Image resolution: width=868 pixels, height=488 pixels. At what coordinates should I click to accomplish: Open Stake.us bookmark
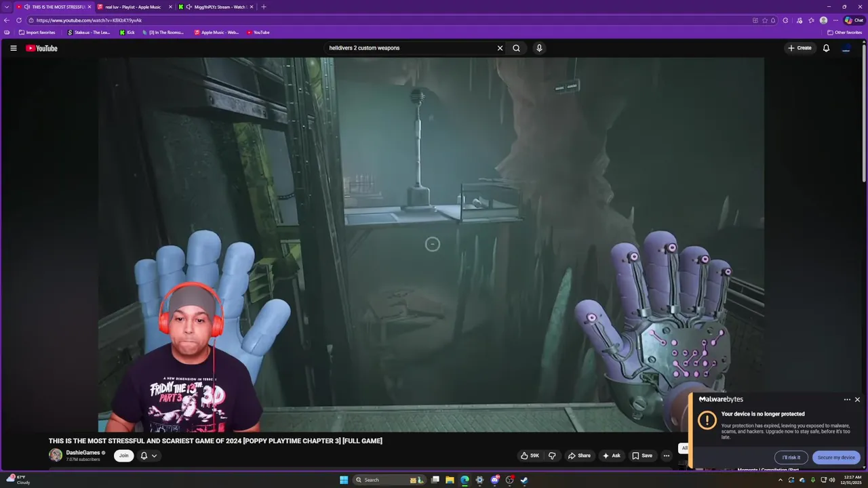coord(89,33)
